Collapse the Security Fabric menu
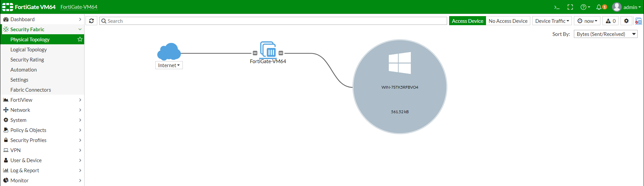This screenshot has height=186, width=644. click(x=42, y=29)
